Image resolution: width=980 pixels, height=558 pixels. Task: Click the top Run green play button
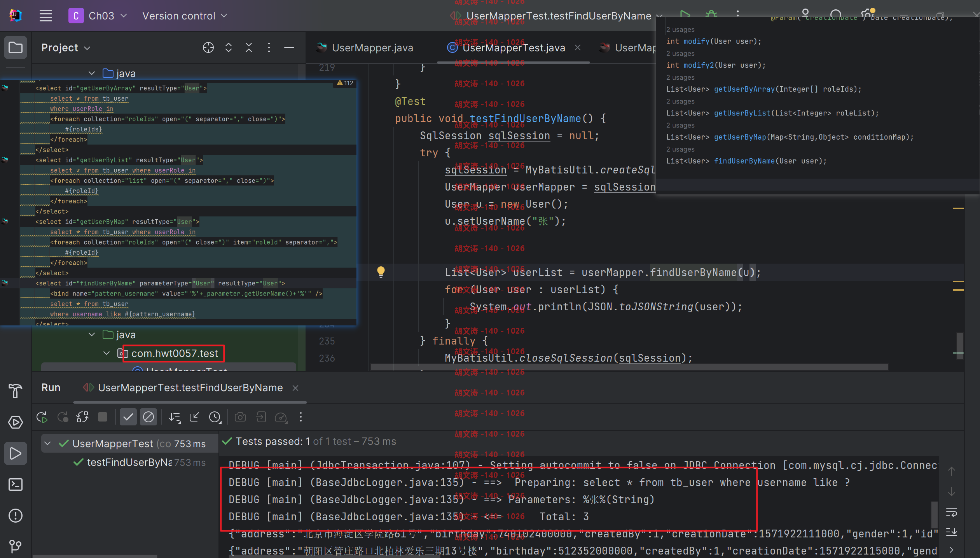tap(685, 14)
